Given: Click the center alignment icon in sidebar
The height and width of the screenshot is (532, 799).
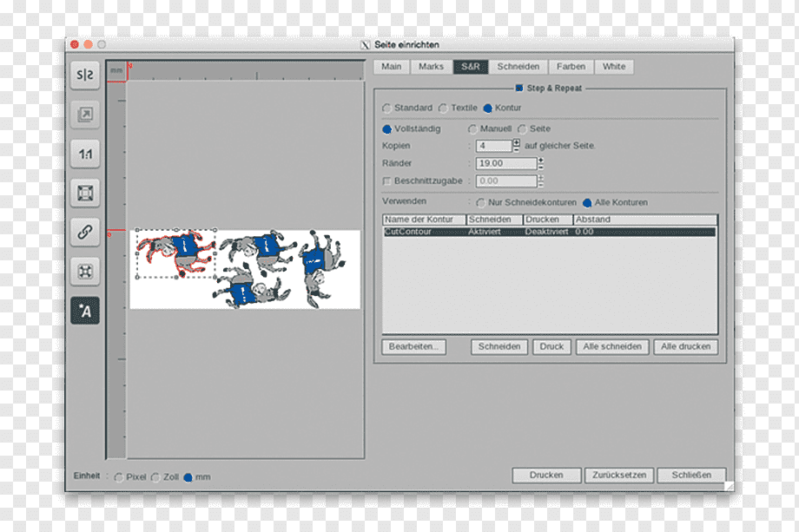Looking at the screenshot, I should 85,272.
